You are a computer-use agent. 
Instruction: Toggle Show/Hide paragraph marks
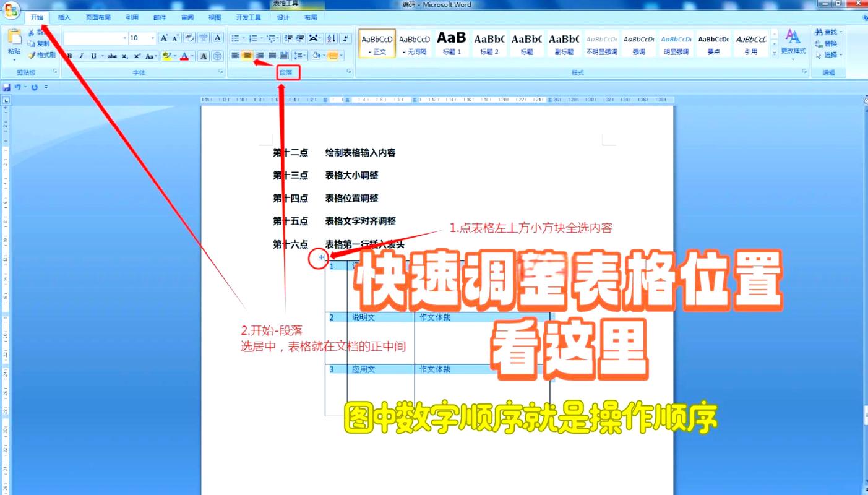coord(345,38)
